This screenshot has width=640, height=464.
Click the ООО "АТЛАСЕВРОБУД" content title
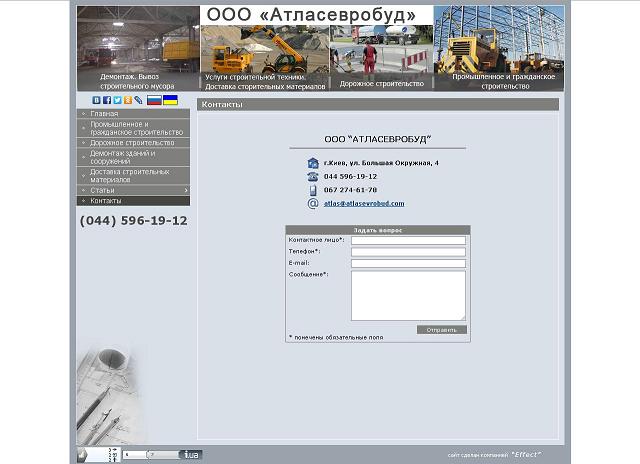(378, 139)
